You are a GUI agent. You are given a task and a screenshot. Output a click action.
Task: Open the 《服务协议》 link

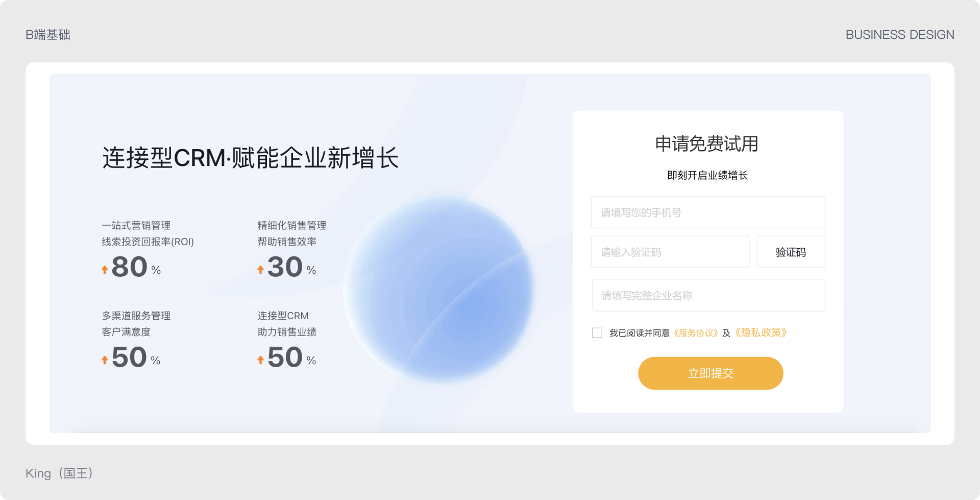point(696,333)
